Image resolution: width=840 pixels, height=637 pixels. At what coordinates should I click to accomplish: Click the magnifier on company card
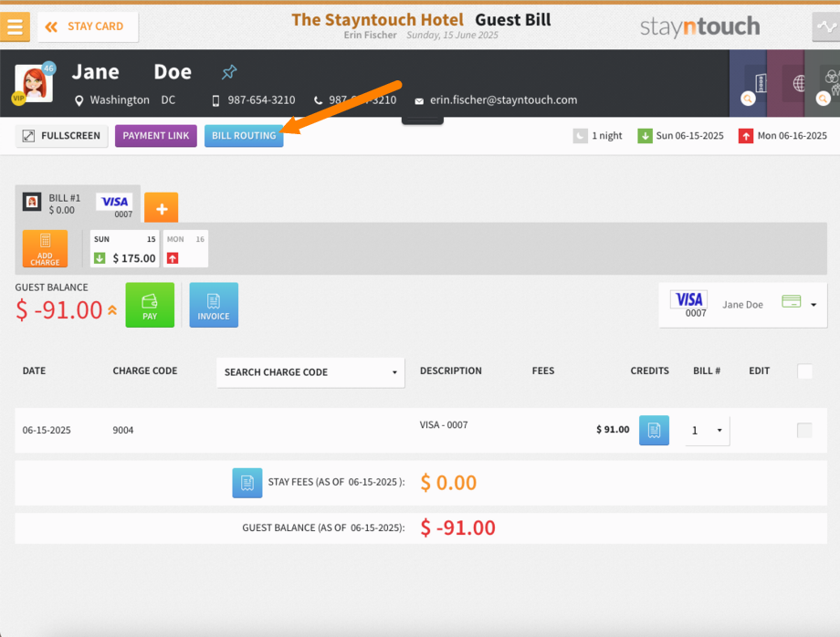point(748,99)
